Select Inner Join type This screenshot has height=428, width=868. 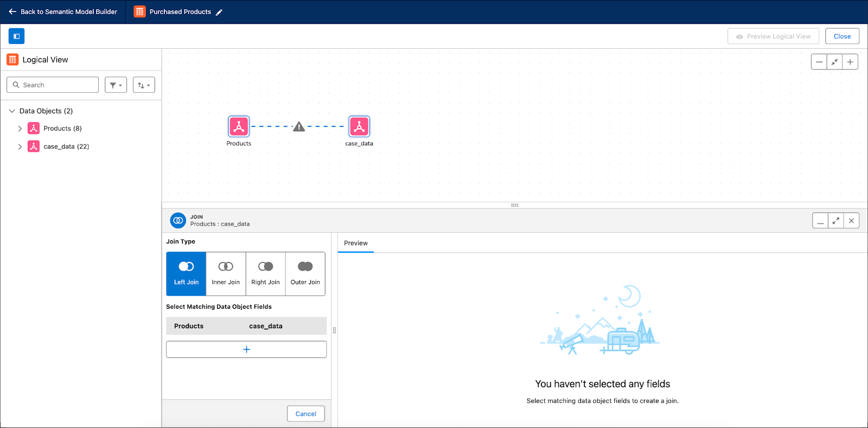[x=226, y=274]
